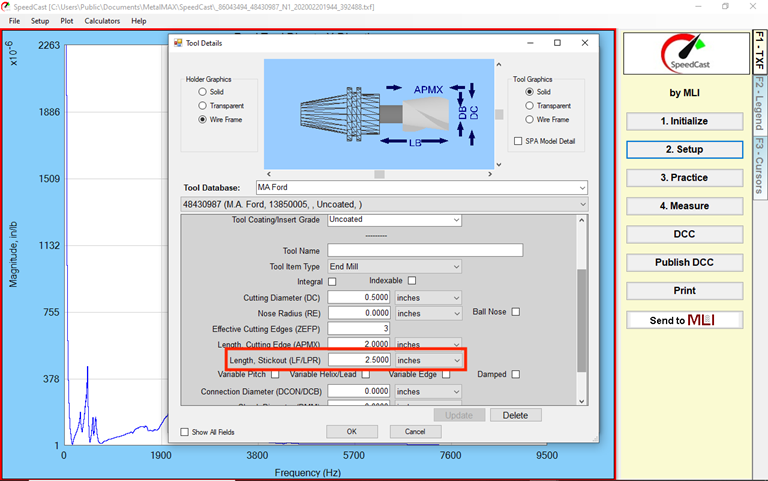Click the 2. Setup button
The width and height of the screenshot is (768, 481).
coord(684,149)
